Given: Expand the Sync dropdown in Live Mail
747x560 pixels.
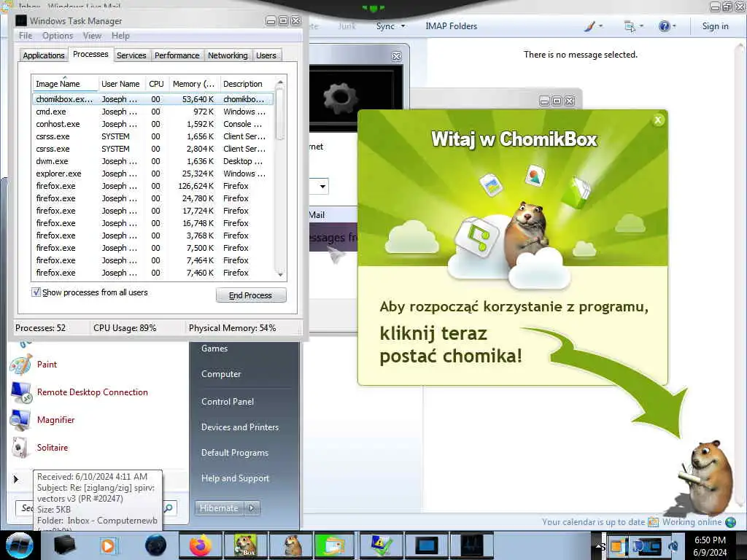Looking at the screenshot, I should (403, 26).
